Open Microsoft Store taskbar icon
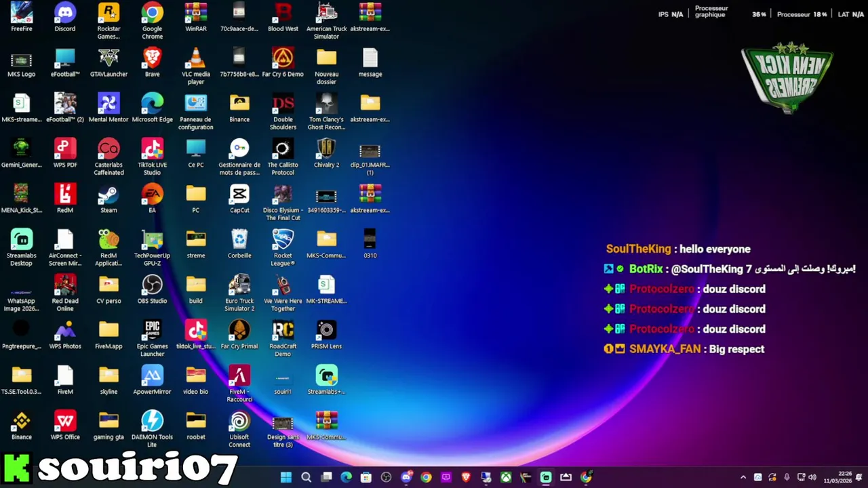The image size is (868, 488). pyautogui.click(x=366, y=477)
